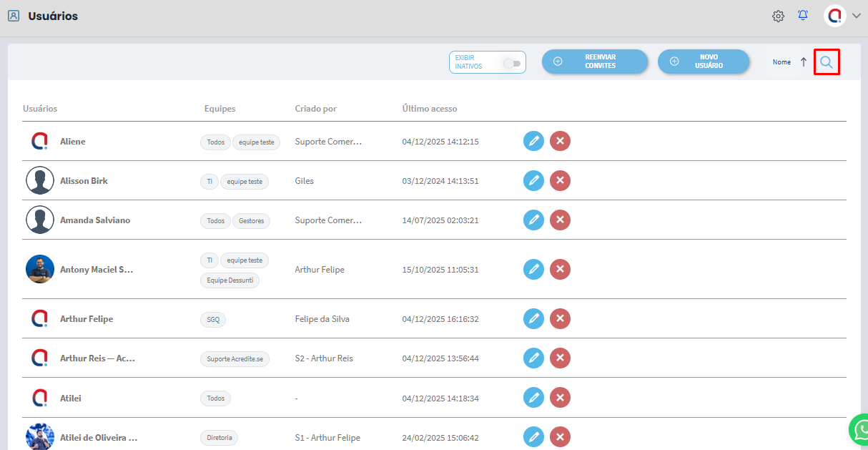Open the account avatar in header
868x450 pixels.
tap(834, 16)
